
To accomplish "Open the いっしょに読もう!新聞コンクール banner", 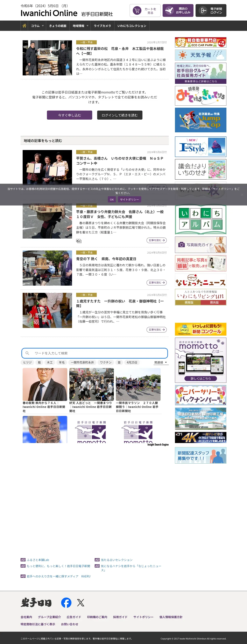I will coord(200,329).
